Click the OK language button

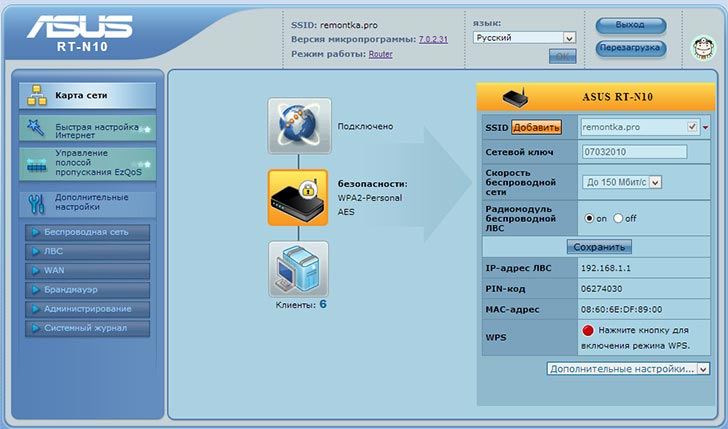pyautogui.click(x=562, y=56)
